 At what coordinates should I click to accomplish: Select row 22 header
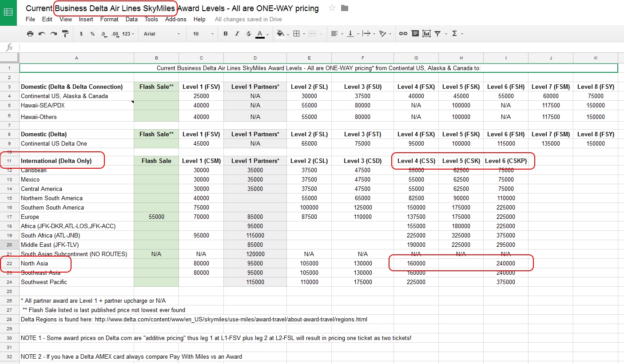coord(9,263)
